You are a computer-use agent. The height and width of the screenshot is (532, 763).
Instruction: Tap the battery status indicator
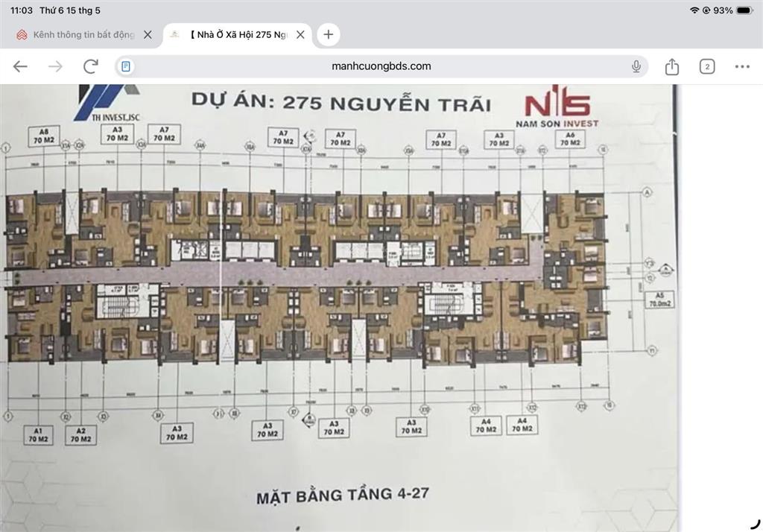pyautogui.click(x=745, y=10)
